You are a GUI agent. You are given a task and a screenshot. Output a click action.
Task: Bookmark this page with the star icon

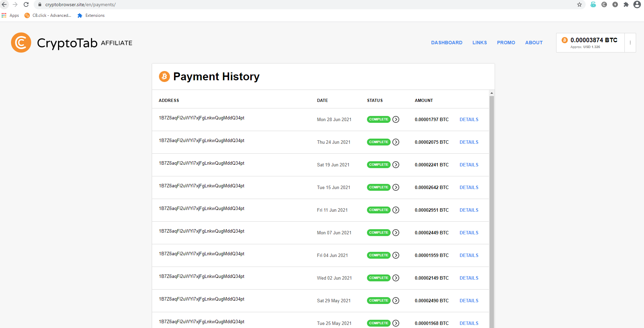tap(579, 4)
